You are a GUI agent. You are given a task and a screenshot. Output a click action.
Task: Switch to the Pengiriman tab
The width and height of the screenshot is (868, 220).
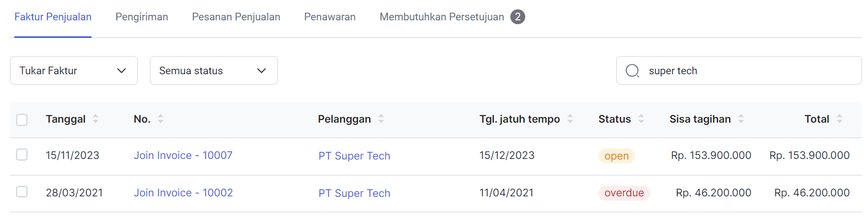pos(142,17)
